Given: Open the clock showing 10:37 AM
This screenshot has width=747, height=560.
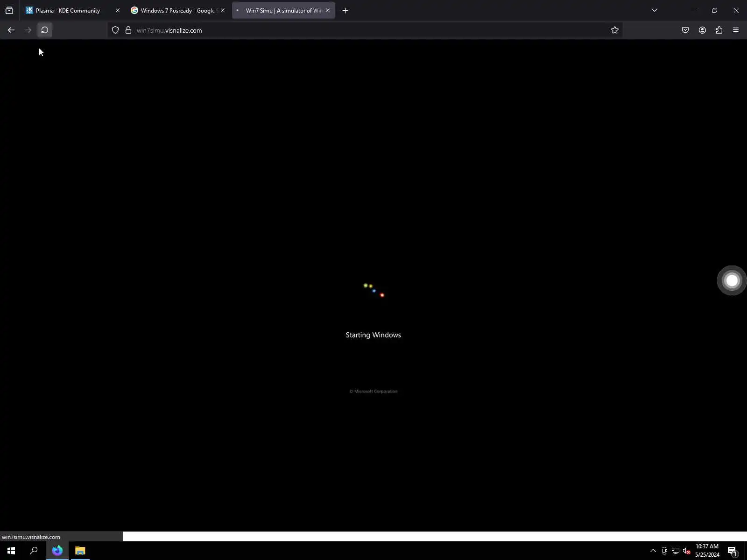Looking at the screenshot, I should [x=707, y=551].
